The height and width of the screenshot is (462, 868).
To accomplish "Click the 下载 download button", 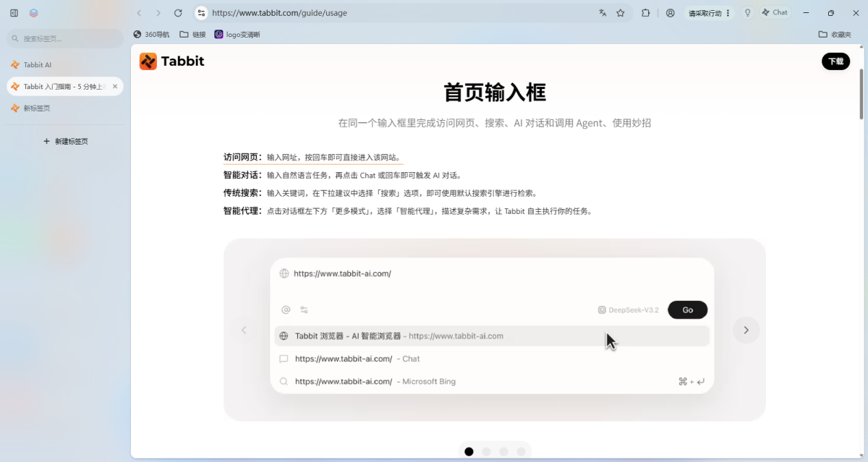I will pos(835,61).
